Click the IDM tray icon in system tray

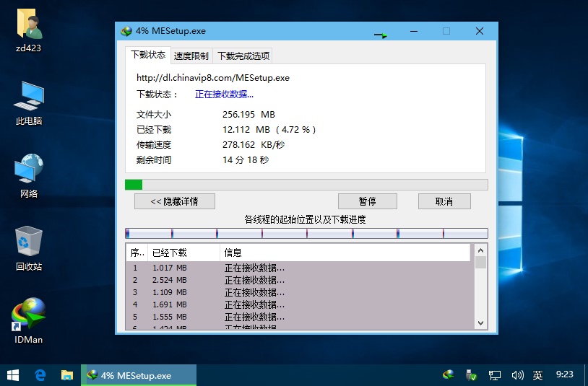[448, 374]
